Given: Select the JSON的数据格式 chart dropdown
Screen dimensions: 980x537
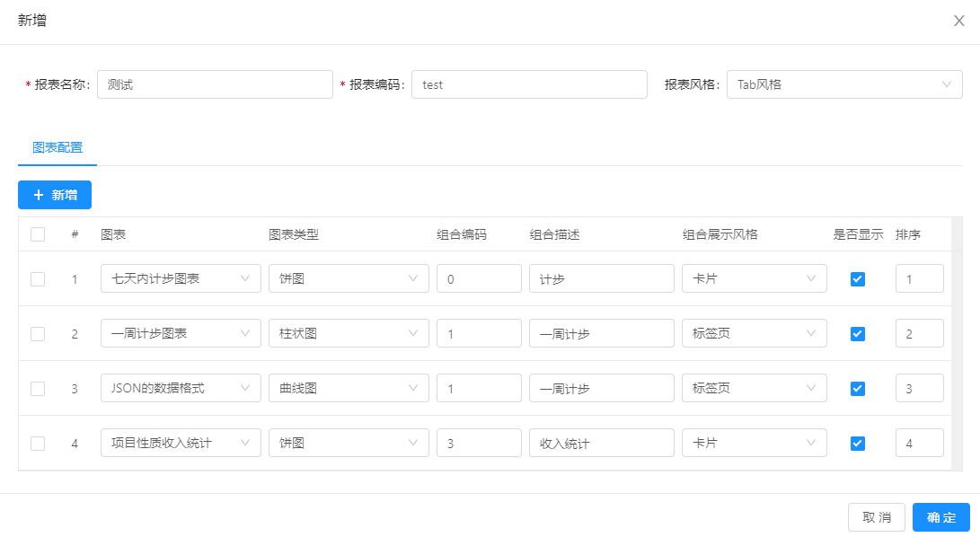Looking at the screenshot, I should pos(181,389).
